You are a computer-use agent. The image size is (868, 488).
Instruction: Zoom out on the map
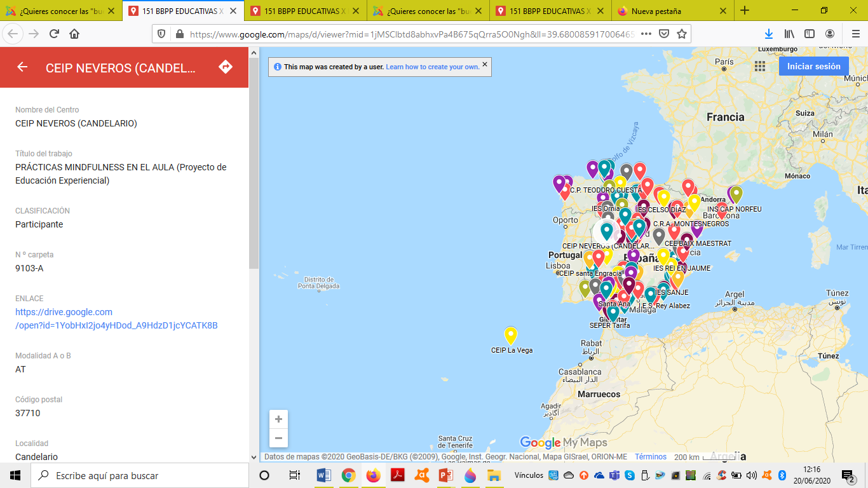278,438
